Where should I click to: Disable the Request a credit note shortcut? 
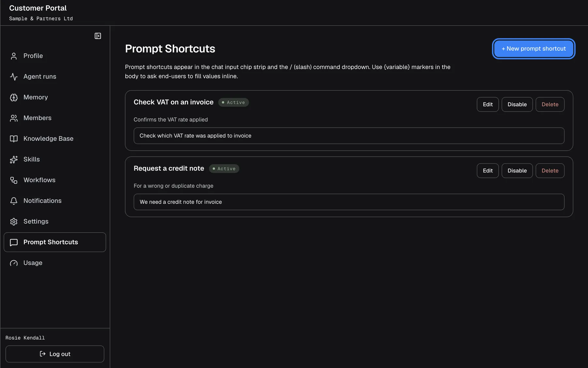click(x=517, y=170)
